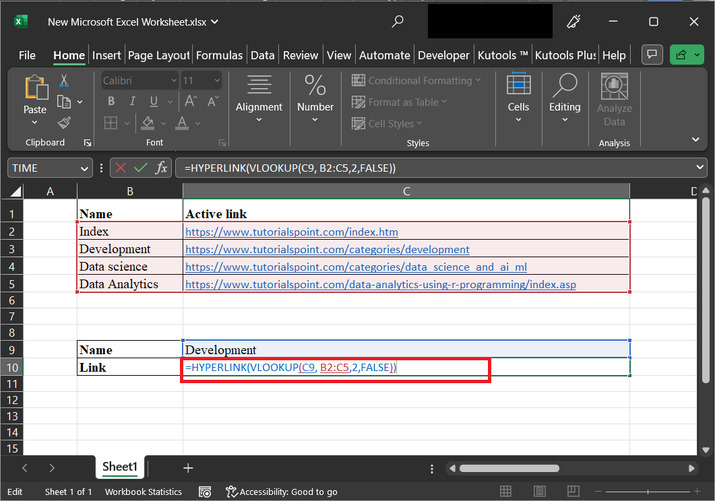The image size is (715, 501).
Task: Confirm formula with the Enter checkmark
Action: (x=140, y=168)
